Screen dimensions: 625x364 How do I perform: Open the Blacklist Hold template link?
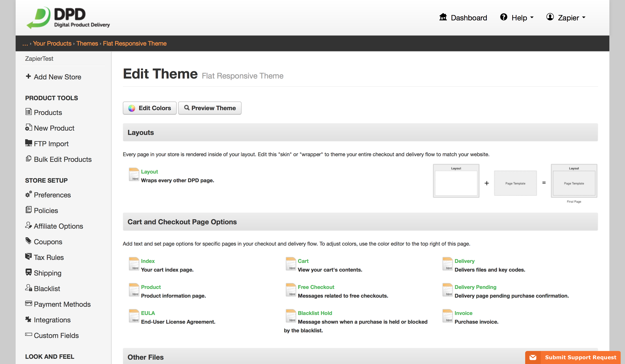315,313
